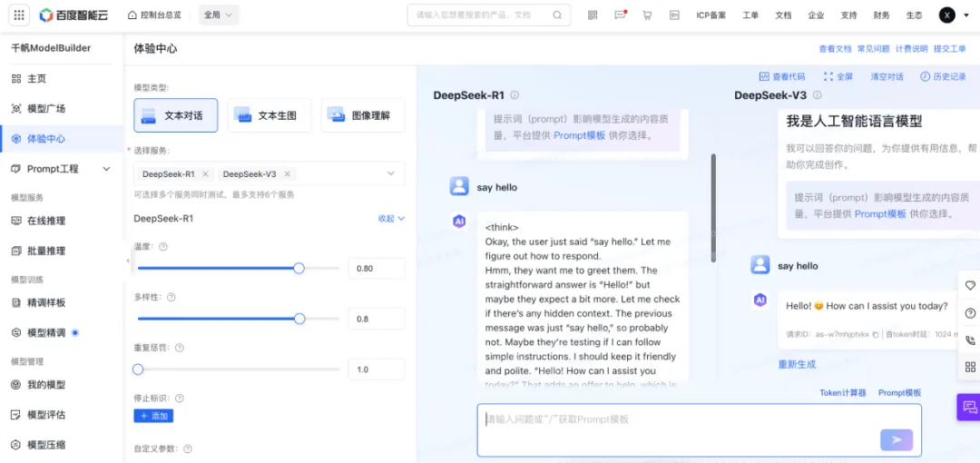Remove the DeepSeek-V3 service tag
Viewport: 980px width, 463px height.
[x=287, y=174]
